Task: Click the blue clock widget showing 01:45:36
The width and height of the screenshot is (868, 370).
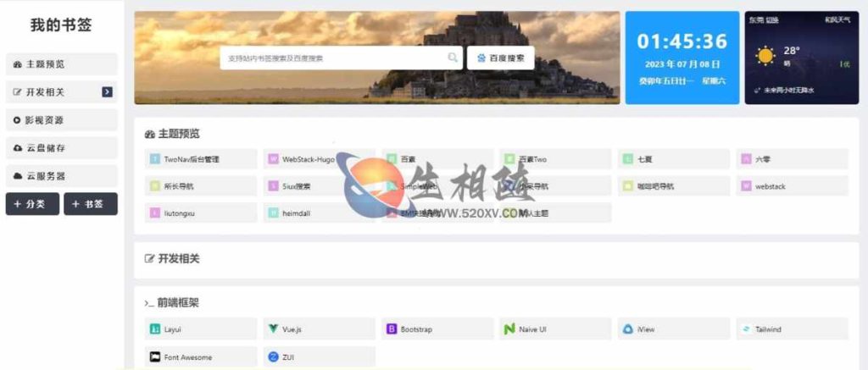Action: [x=682, y=58]
